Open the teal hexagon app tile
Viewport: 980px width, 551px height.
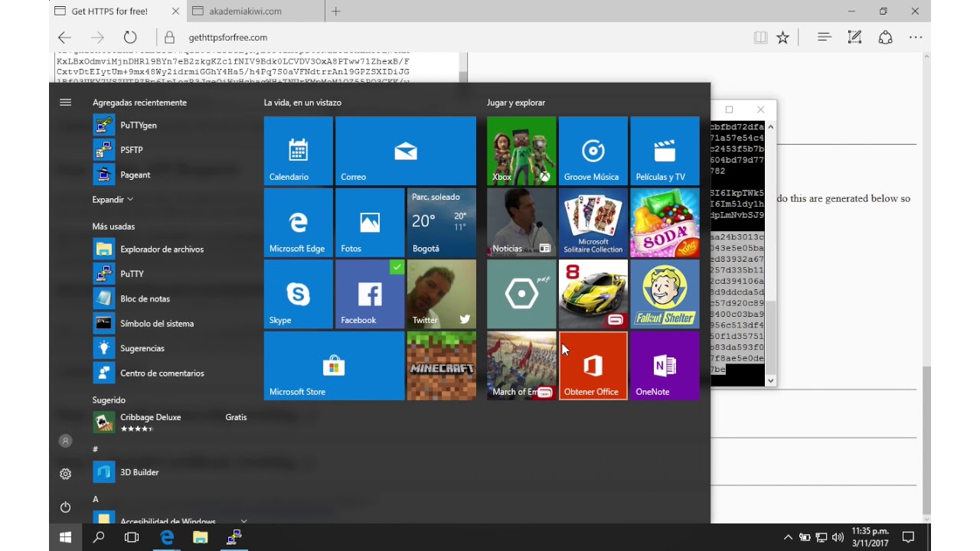coord(521,295)
